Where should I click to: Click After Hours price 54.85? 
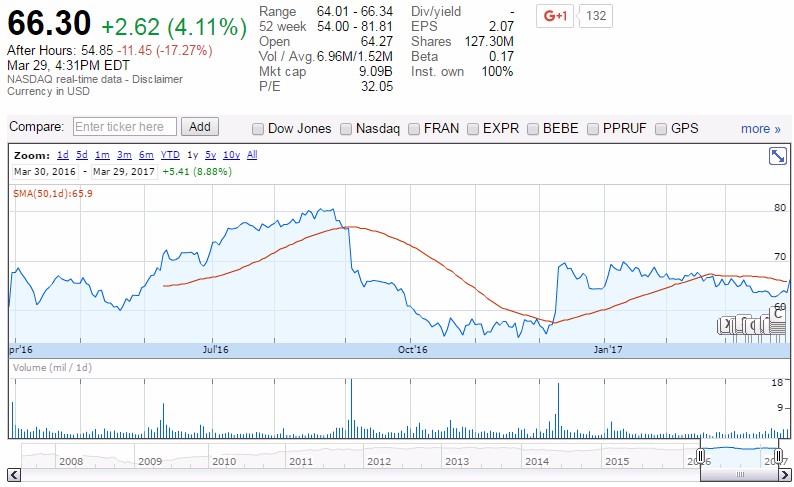97,50
